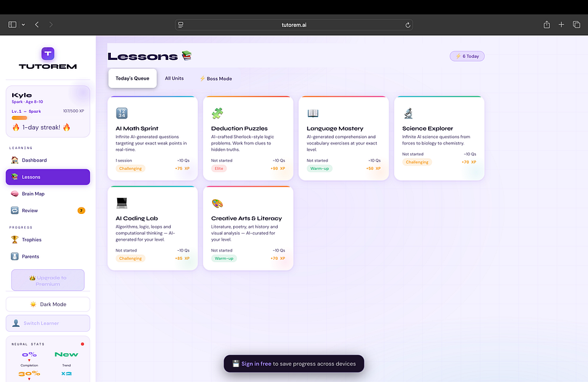
Task: Click the Trophies trophy icon
Action: [15, 239]
